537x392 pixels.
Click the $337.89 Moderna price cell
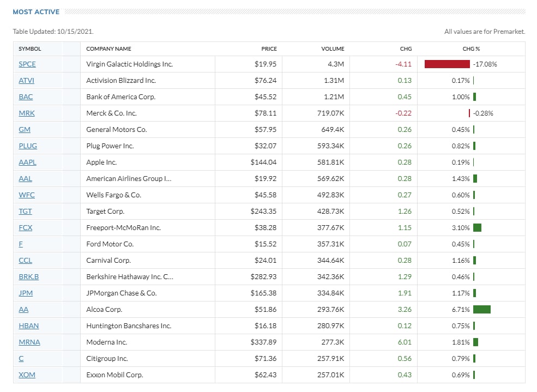click(263, 342)
